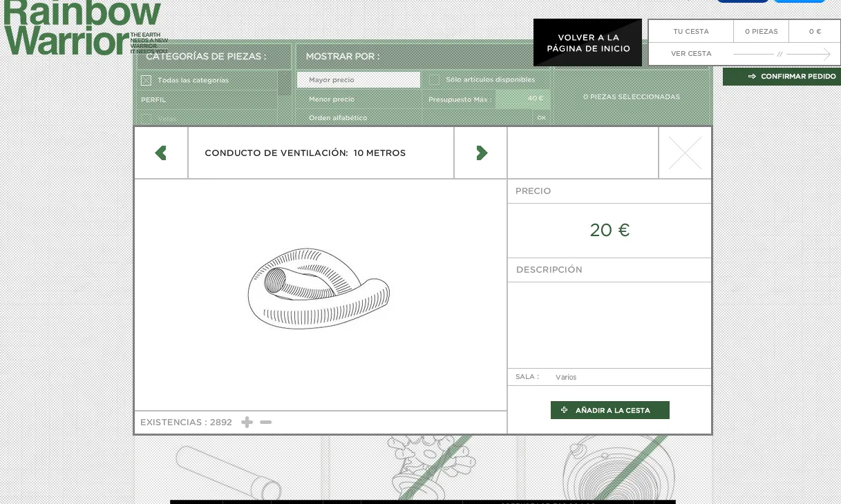The width and height of the screenshot is (841, 504).
Task: Click the 20 € price value
Action: [610, 231]
